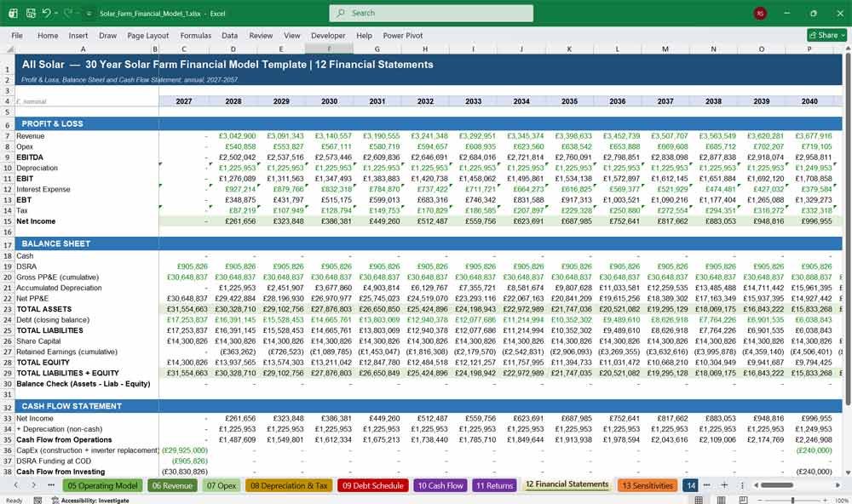Open the Draw ribbon tab
The width and height of the screenshot is (852, 504).
click(107, 35)
